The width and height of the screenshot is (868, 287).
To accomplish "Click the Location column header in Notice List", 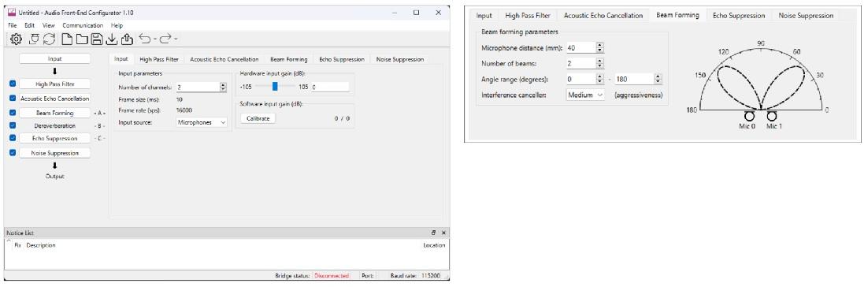I will click(x=434, y=245).
